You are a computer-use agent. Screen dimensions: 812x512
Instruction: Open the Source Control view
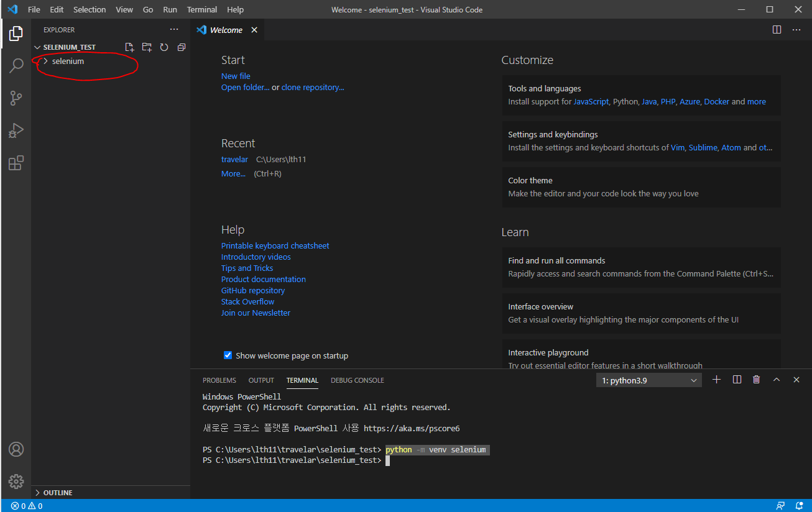point(16,98)
